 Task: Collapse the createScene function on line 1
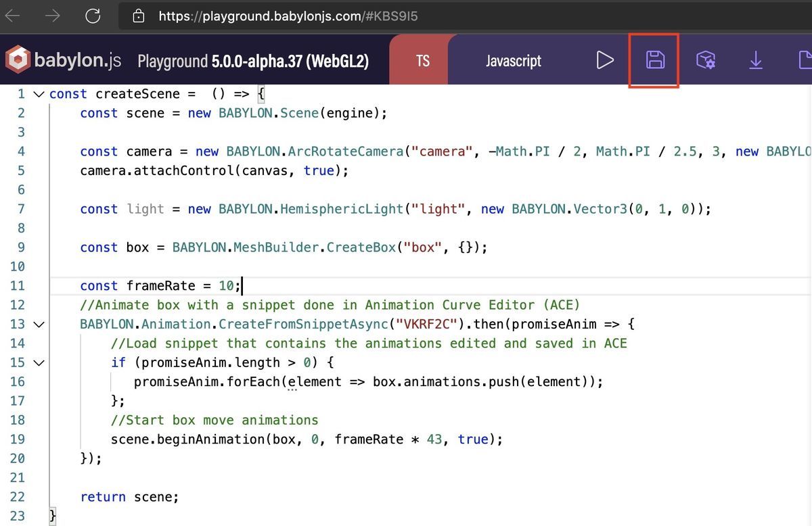[39, 94]
